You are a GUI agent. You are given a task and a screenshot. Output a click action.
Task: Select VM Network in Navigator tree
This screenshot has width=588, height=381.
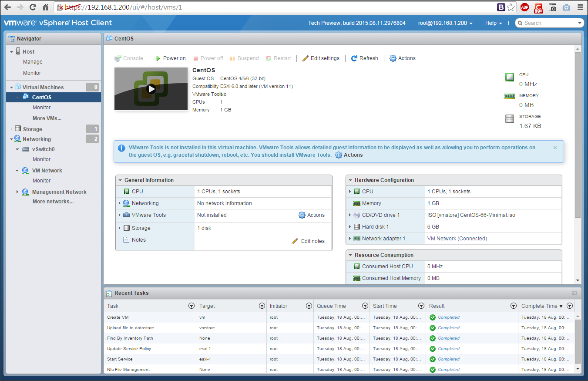(47, 171)
